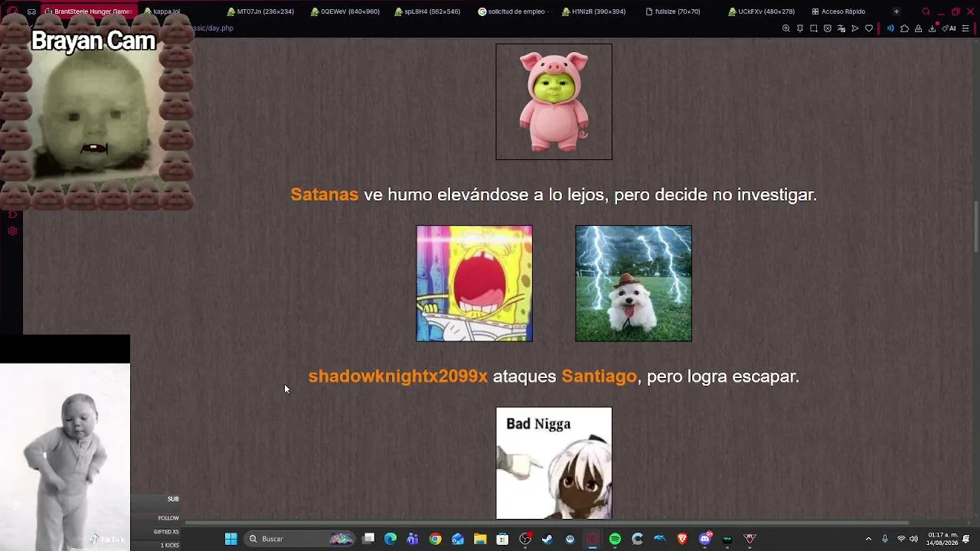Click the microphone icon in the system tray
The width and height of the screenshot is (980, 551).
(885, 539)
